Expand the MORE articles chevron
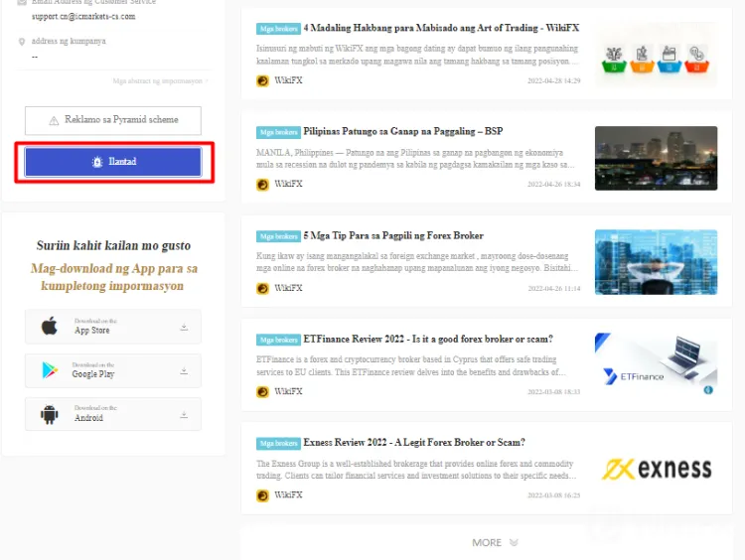745x560 pixels. [514, 542]
